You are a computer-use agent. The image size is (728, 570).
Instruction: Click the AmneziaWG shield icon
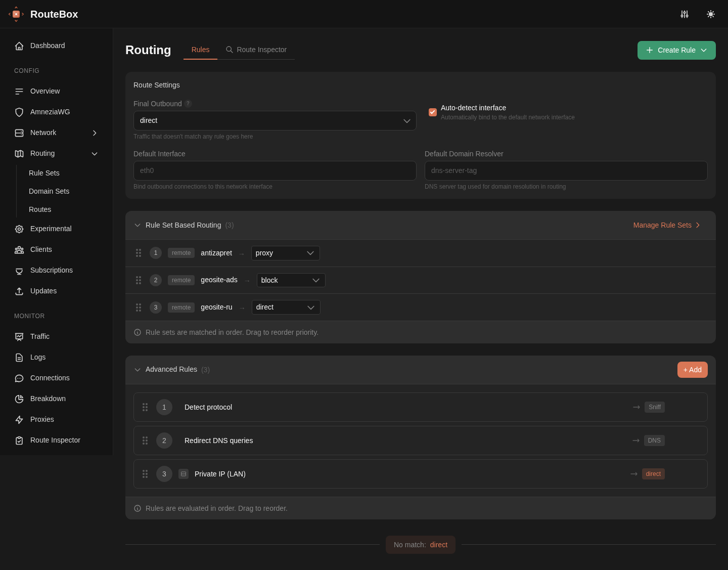coord(19,112)
